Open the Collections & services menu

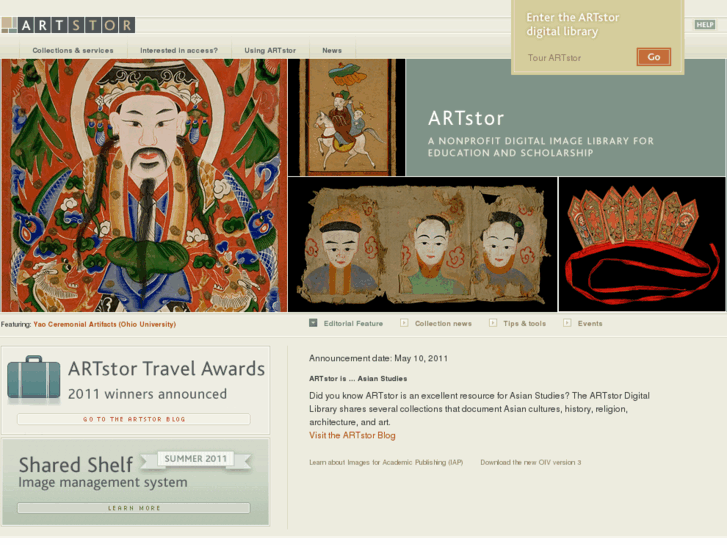[x=73, y=50]
